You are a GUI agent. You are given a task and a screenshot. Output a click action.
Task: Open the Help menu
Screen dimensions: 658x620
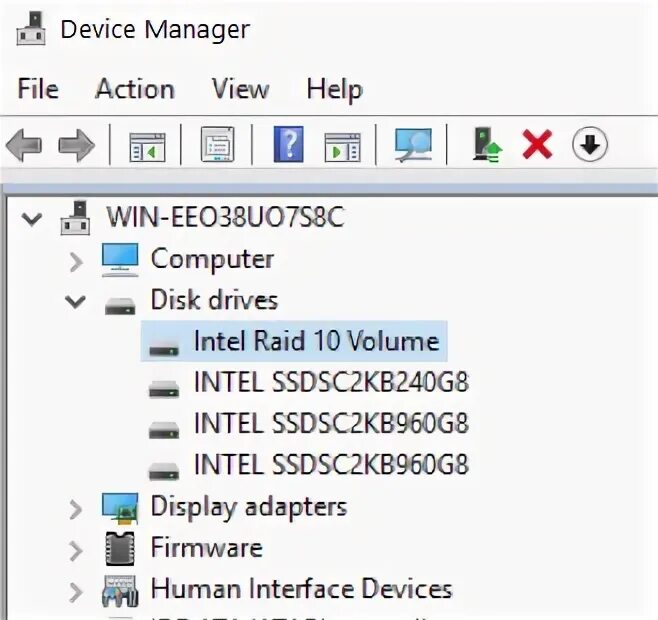click(334, 89)
